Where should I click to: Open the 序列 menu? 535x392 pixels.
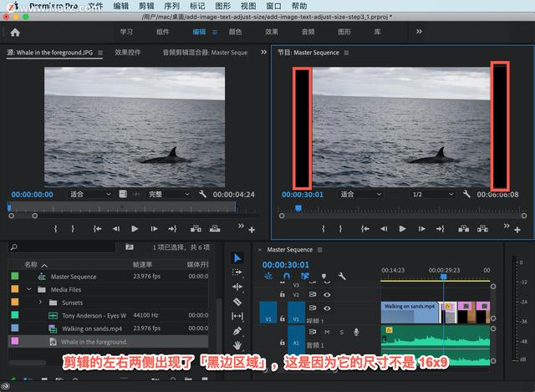tap(171, 6)
